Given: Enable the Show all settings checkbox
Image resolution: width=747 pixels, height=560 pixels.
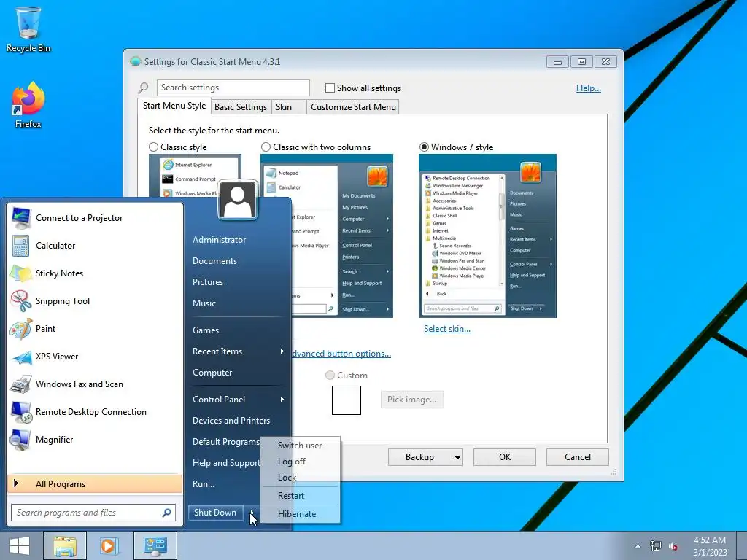Looking at the screenshot, I should (330, 87).
